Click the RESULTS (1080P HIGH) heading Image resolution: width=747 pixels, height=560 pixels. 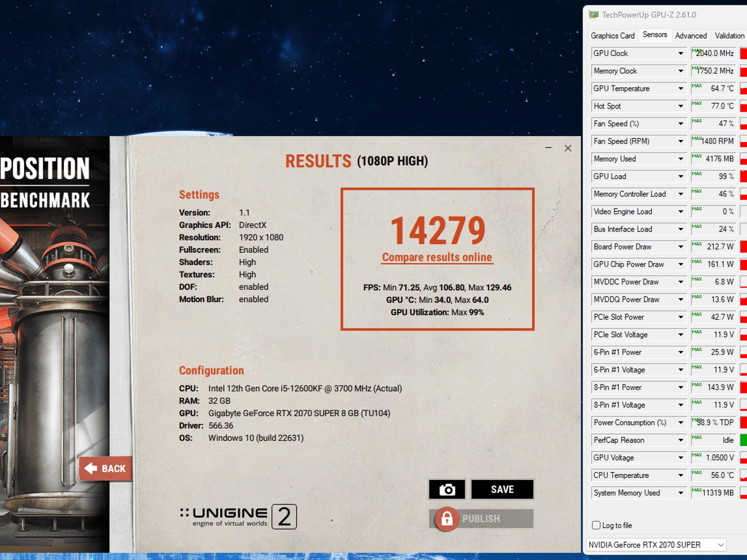[x=356, y=161]
